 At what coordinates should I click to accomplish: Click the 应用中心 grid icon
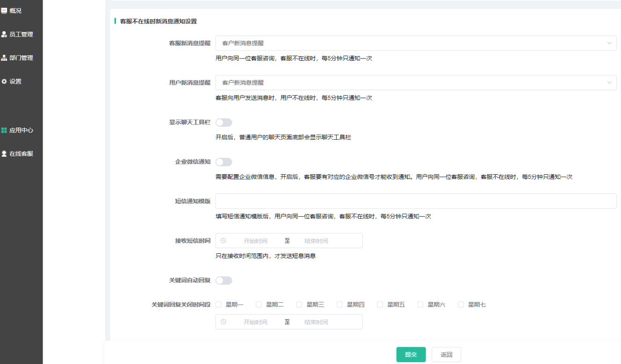pos(4,130)
